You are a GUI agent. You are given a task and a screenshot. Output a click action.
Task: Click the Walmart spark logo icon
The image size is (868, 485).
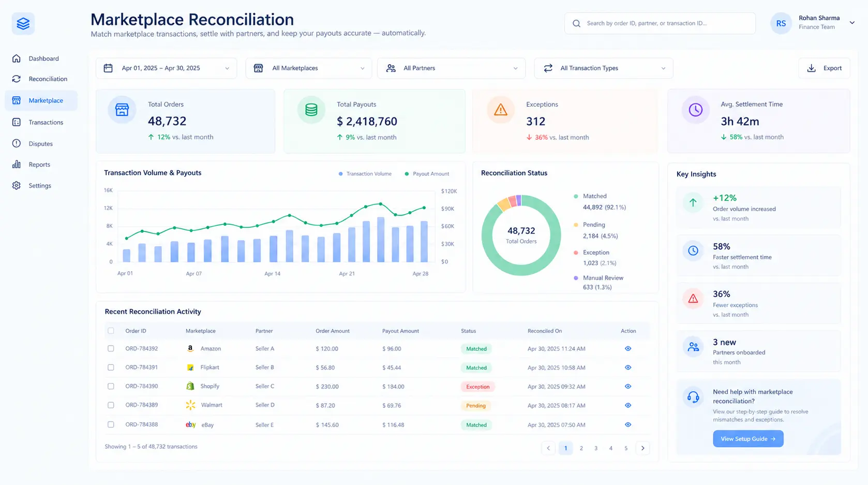coord(190,405)
